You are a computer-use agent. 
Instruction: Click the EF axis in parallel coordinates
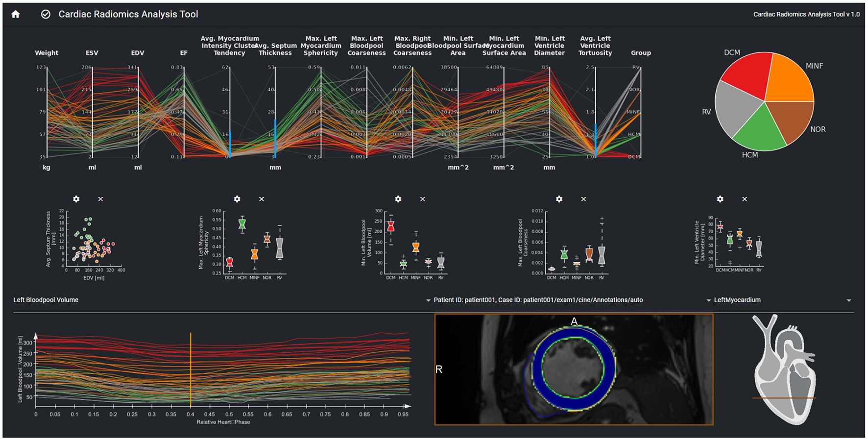point(184,112)
